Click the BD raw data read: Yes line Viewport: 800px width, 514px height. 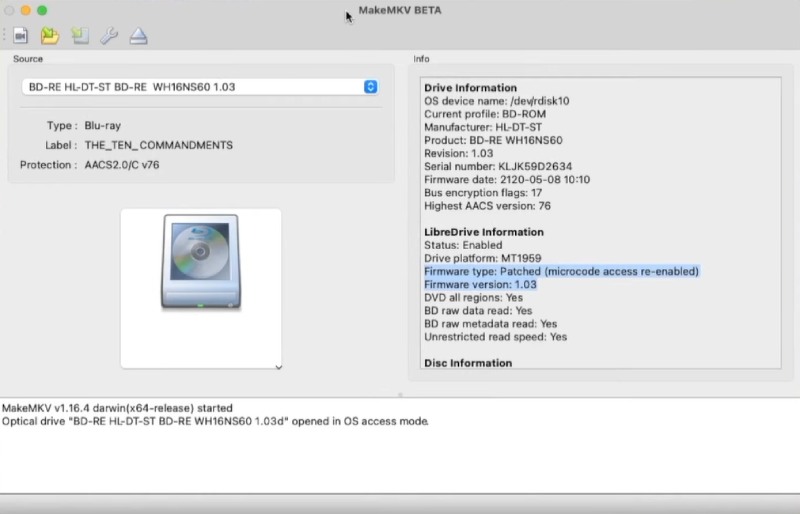(x=478, y=311)
